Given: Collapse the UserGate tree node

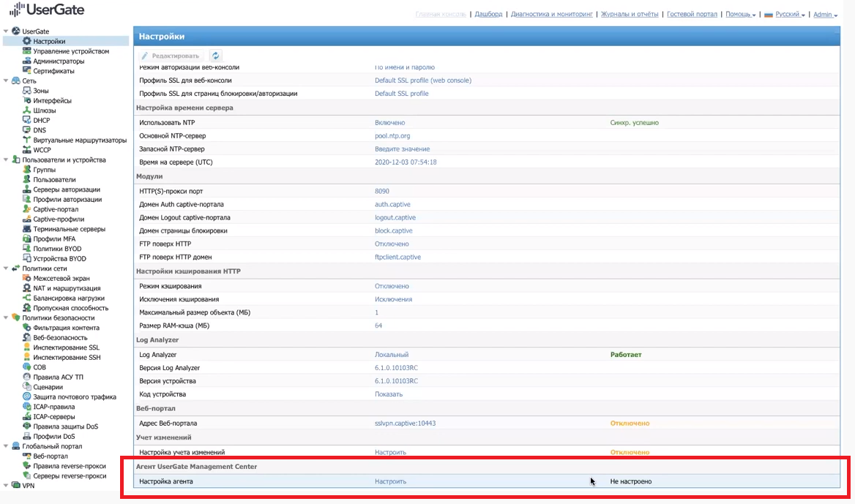Looking at the screenshot, I should [x=6, y=31].
